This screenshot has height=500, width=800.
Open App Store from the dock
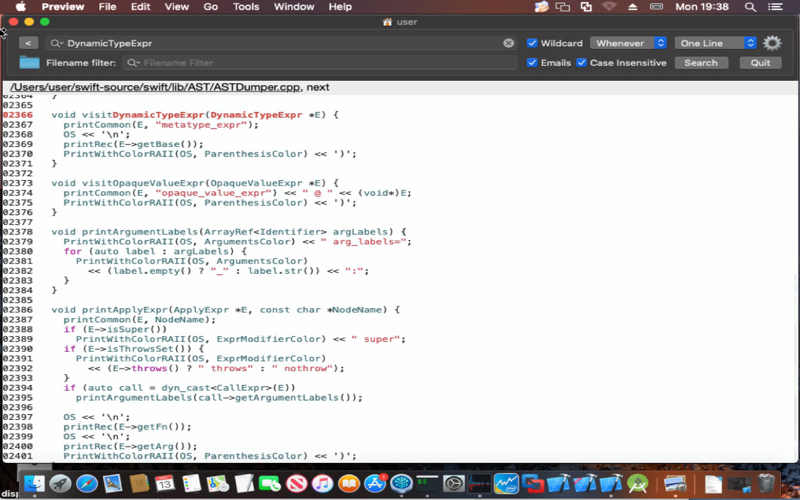[x=375, y=483]
